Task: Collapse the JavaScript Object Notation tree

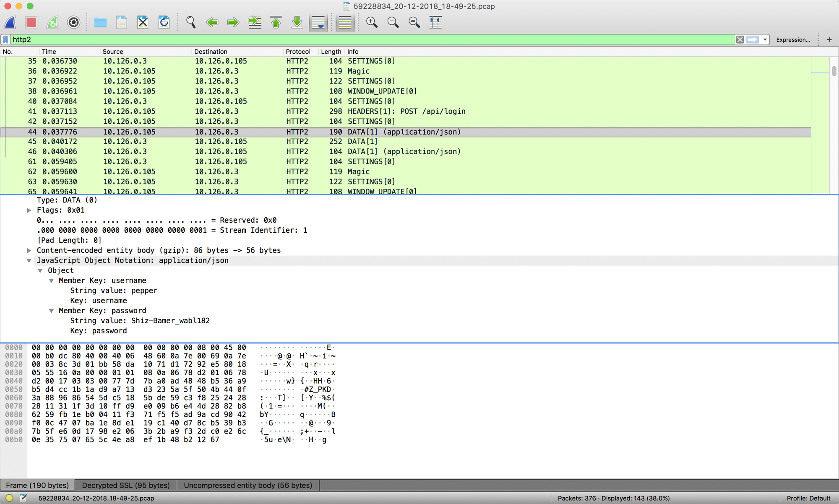Action: (29, 260)
